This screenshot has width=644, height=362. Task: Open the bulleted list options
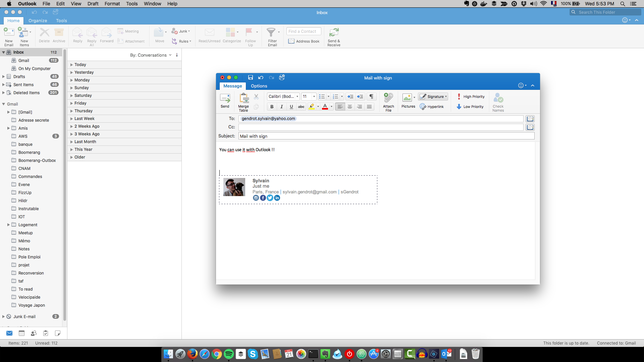point(328,97)
